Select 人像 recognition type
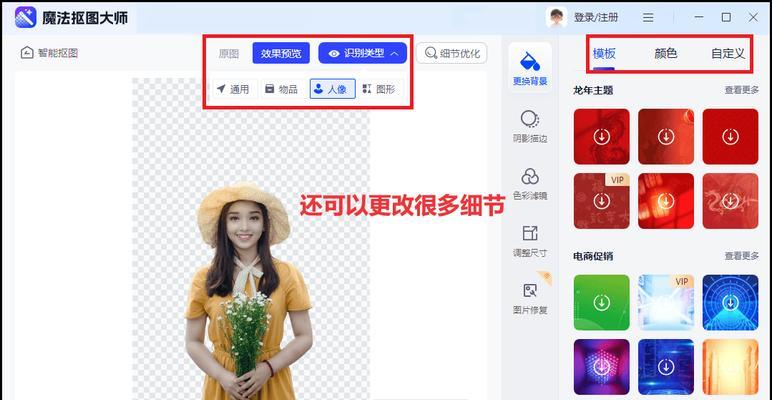The image size is (772, 400). click(332, 89)
